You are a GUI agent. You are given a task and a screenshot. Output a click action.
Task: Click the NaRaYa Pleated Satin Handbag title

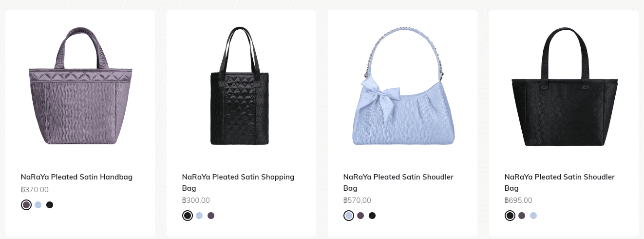click(x=76, y=177)
